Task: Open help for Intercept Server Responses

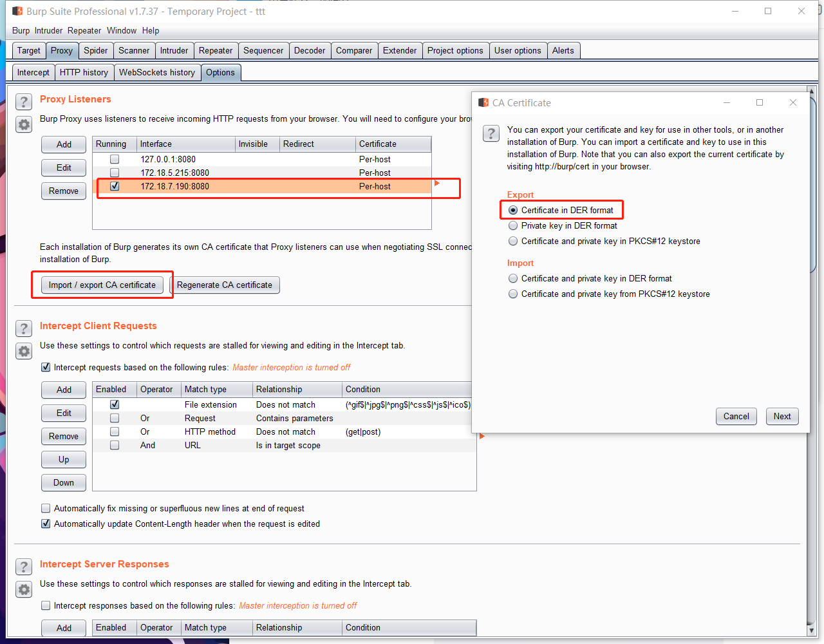Action: click(24, 567)
